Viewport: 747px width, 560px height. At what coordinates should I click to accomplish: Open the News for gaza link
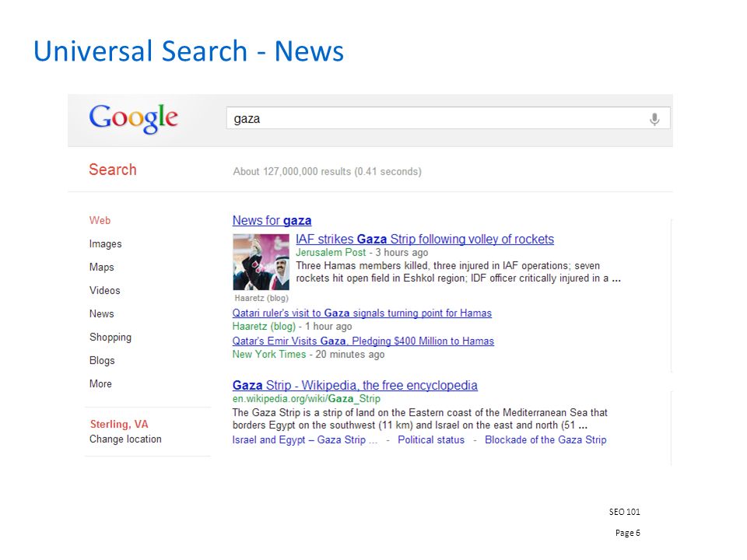click(272, 220)
